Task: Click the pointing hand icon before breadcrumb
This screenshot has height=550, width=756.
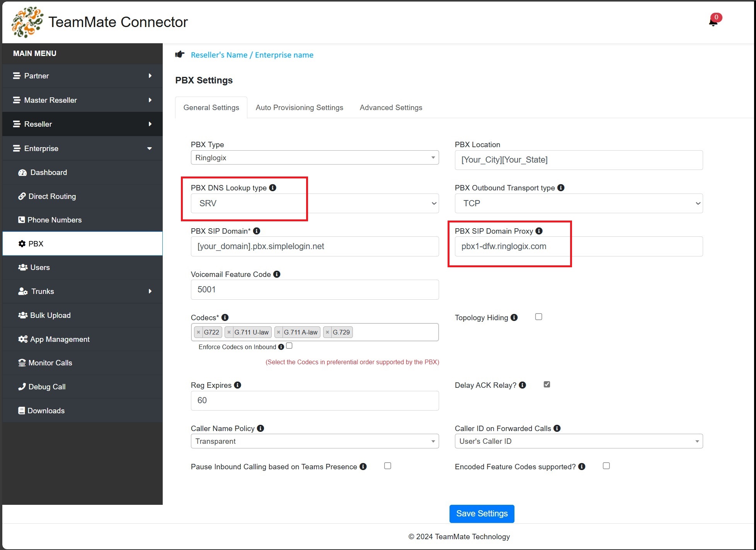Action: [180, 54]
